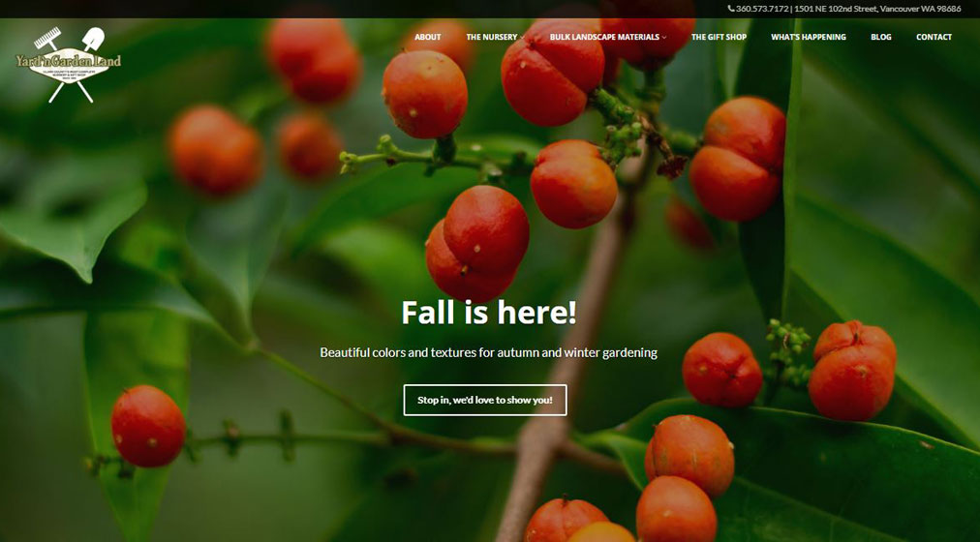
Task: Click the "Stop in, we'd love to show you!" button
Action: pyautogui.click(x=485, y=401)
